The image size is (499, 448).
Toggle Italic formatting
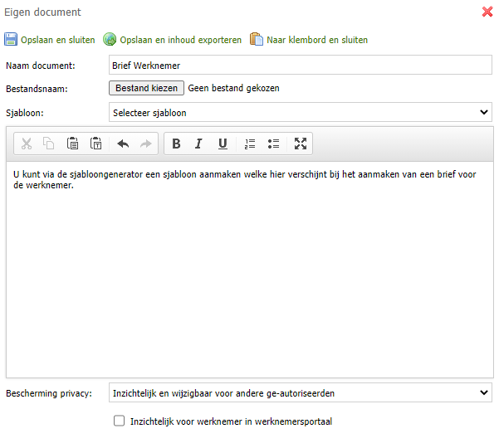tap(199, 144)
